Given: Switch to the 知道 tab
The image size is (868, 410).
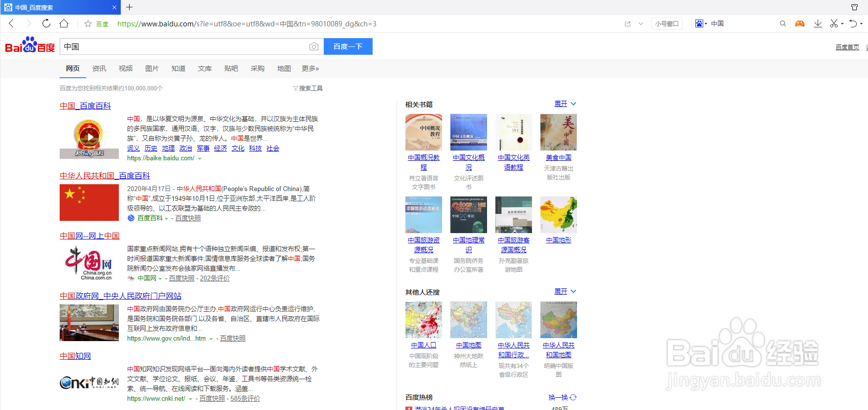Looking at the screenshot, I should click(x=178, y=68).
